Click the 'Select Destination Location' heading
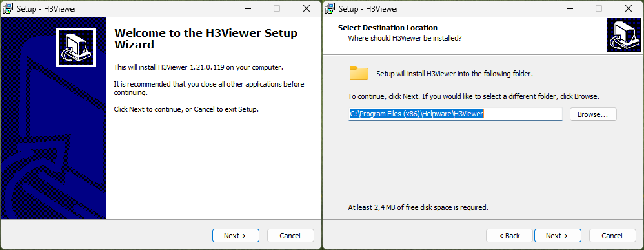This screenshot has height=250, width=644. click(x=388, y=28)
